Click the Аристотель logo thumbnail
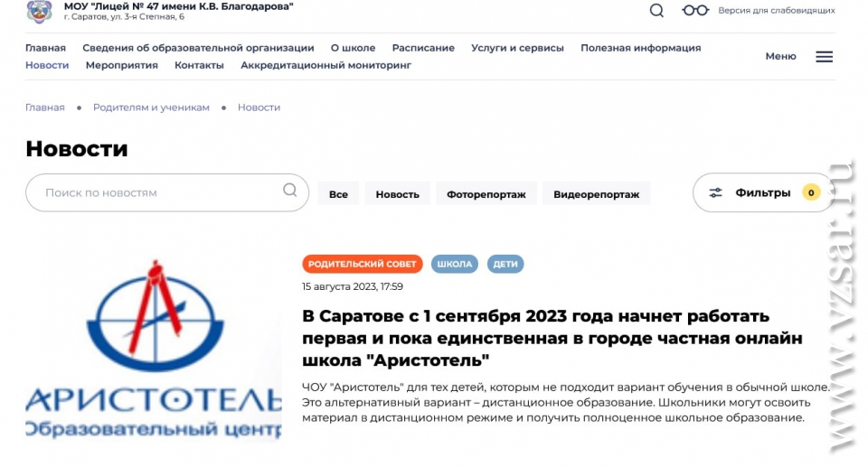Screen dimensions: 868x467 click(154, 350)
